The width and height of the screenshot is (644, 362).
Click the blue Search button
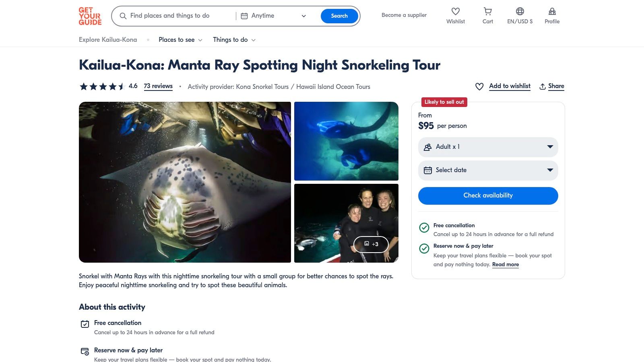339,16
